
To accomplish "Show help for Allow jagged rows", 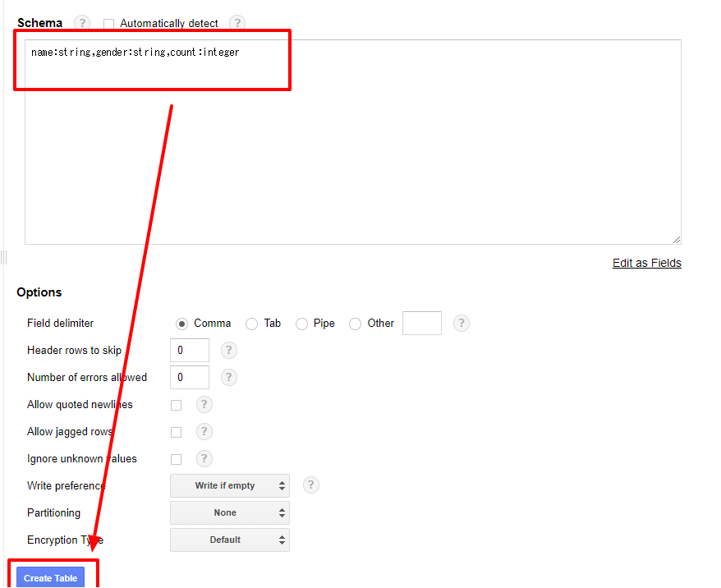I will [x=204, y=431].
